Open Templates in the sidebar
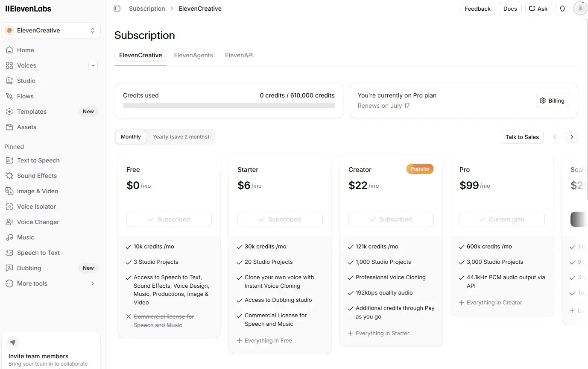Viewport: 588px width, 369px height. point(51,112)
